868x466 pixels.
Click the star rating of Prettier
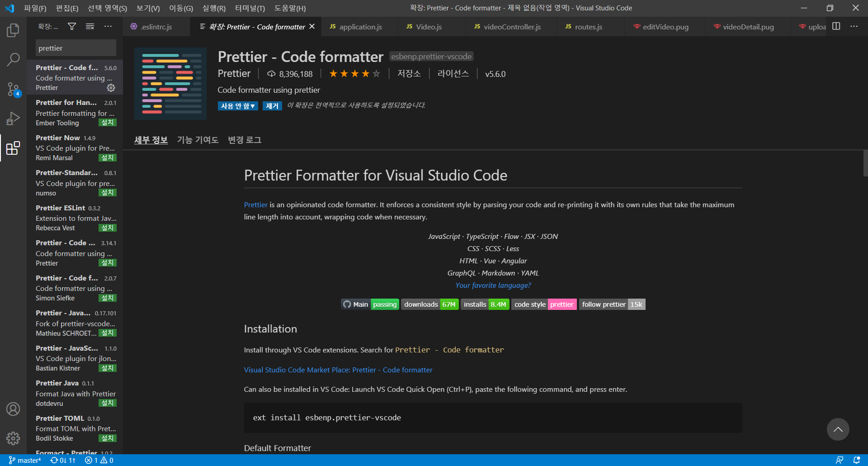[x=355, y=74]
